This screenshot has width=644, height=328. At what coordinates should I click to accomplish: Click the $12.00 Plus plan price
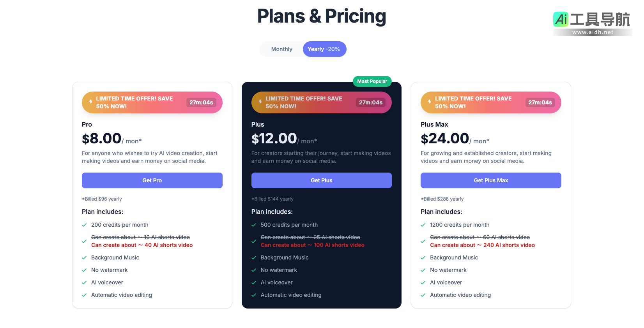tap(274, 139)
